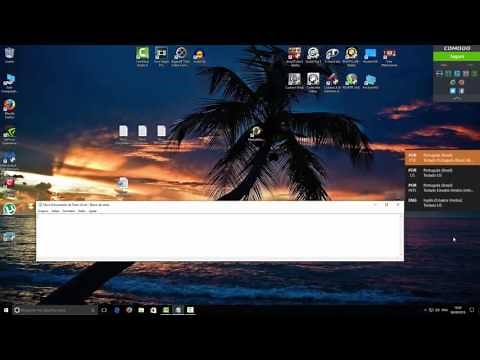Viewport: 480px width, 360px height.
Task: Click the green round browser icon in Comodo widget
Action: tap(453, 82)
